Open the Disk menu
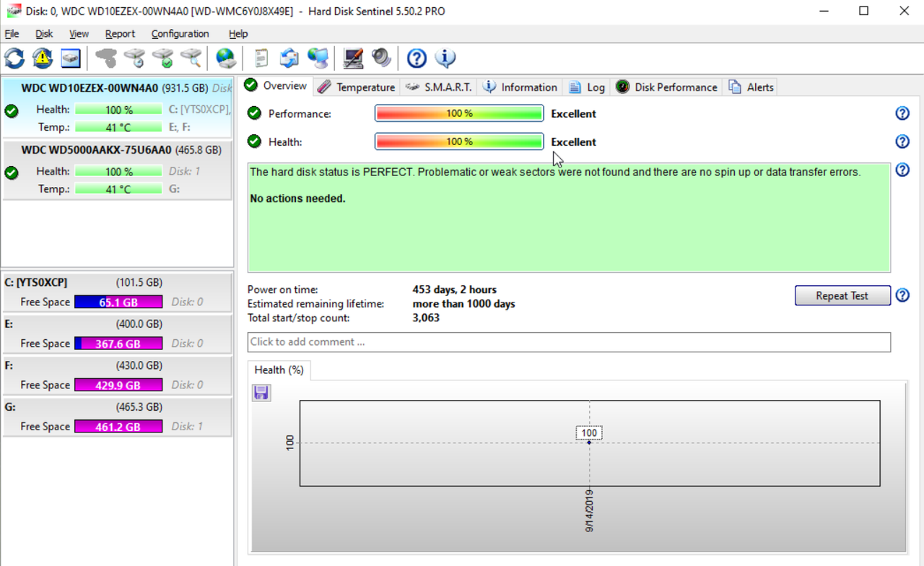Viewport: 924px width, 566px height. [44, 34]
